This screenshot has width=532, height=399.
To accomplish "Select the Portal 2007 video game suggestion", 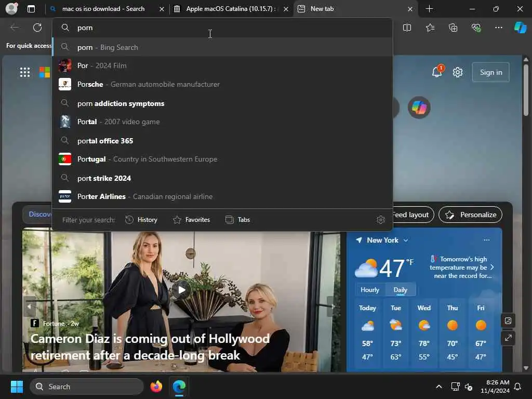I will coord(222,122).
